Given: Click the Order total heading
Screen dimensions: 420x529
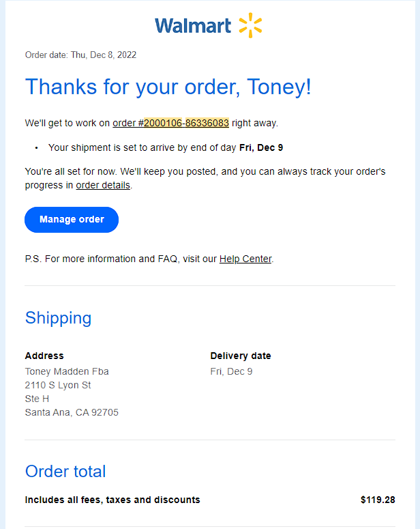Looking at the screenshot, I should 65,471.
